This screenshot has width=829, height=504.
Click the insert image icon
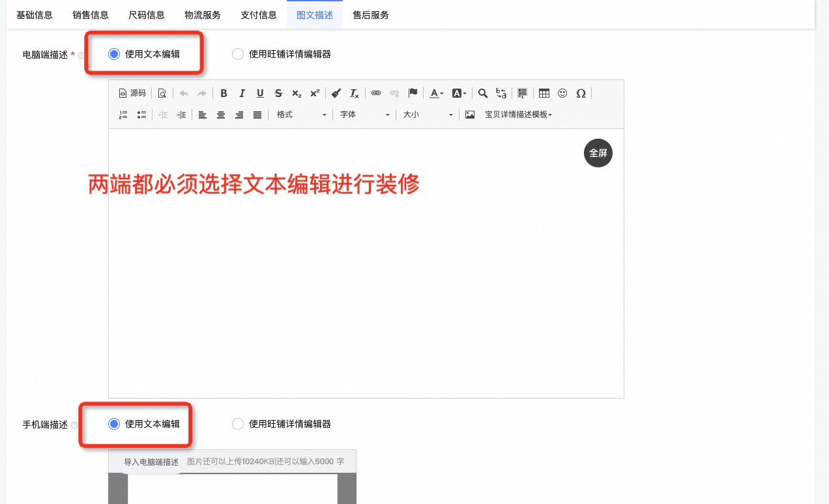point(470,115)
